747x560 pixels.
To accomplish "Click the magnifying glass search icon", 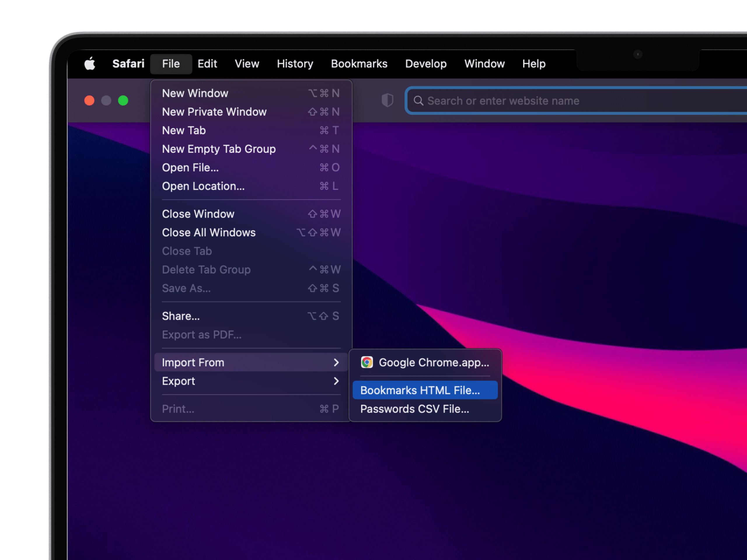I will (x=418, y=101).
